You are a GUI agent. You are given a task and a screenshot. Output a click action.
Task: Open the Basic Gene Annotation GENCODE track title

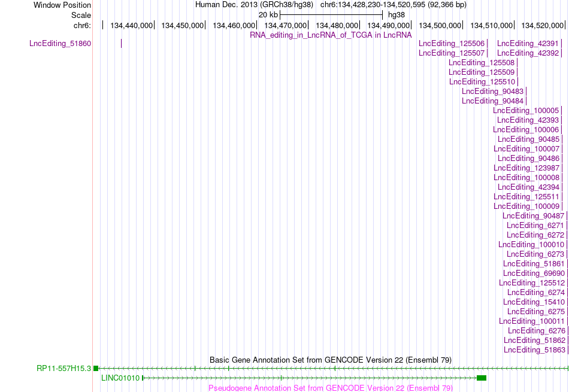coord(331,360)
